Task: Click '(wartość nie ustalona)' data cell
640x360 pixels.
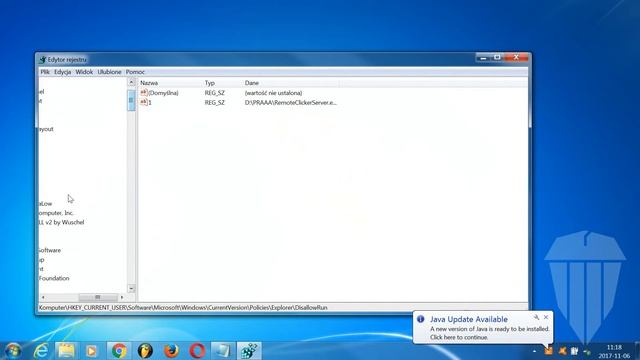Action: click(273, 93)
